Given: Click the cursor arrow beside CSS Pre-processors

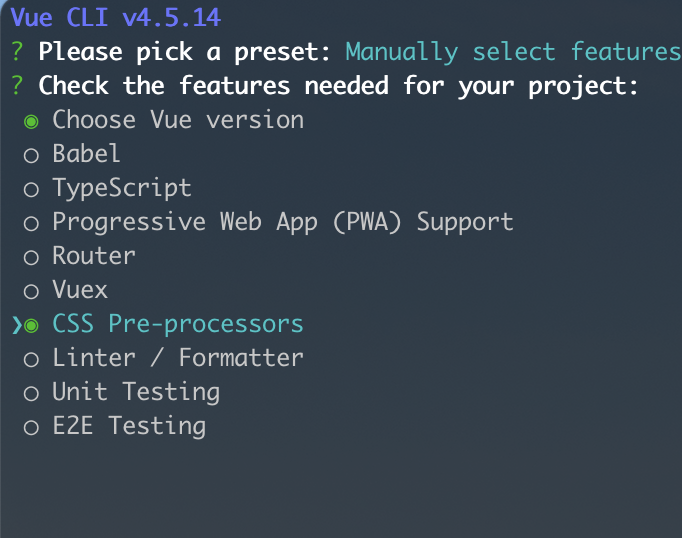Looking at the screenshot, I should point(16,325).
